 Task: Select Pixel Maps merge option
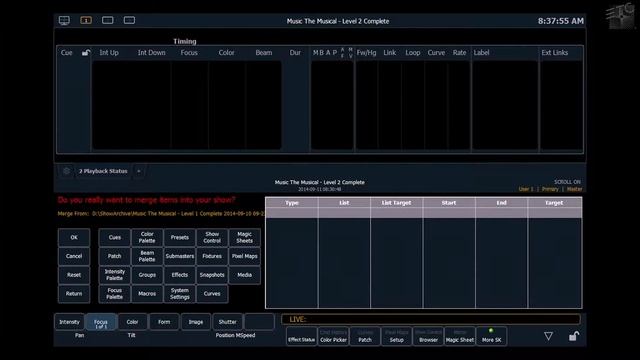244,256
